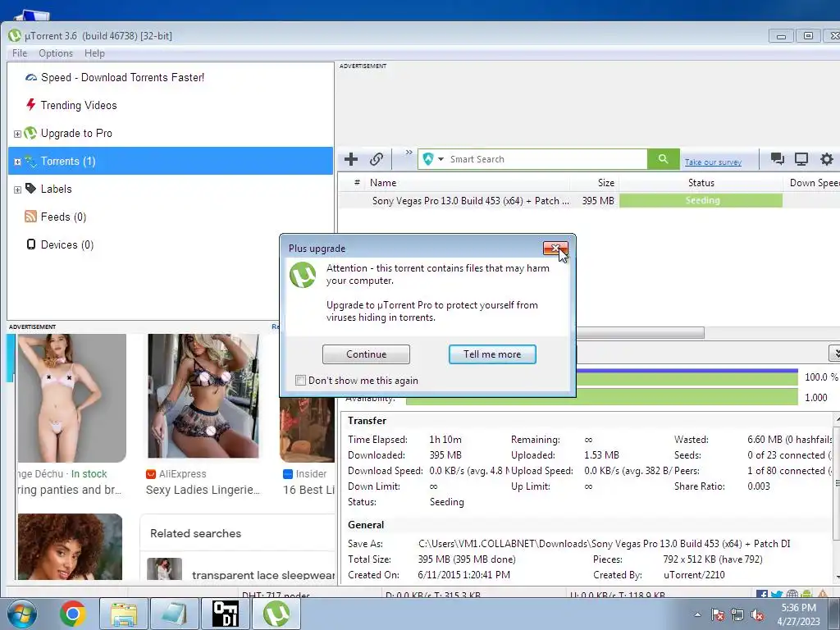Viewport: 840px width, 630px height.
Task: Click the OFDI app taskbar icon
Action: click(x=225, y=614)
